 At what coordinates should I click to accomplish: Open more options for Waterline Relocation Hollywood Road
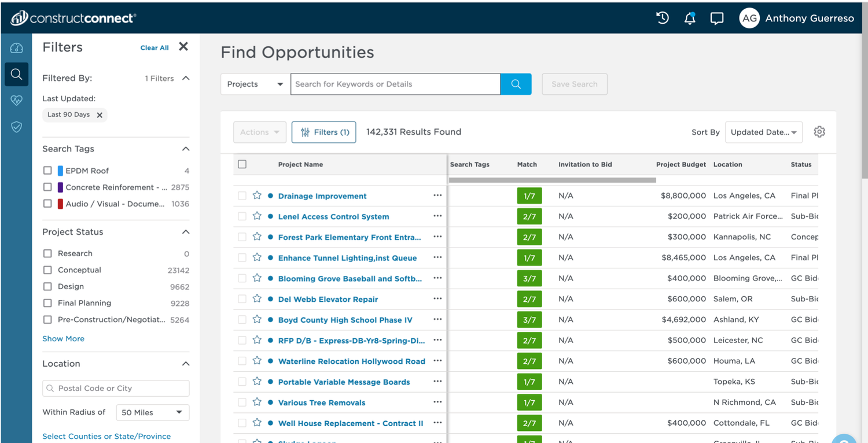(437, 361)
